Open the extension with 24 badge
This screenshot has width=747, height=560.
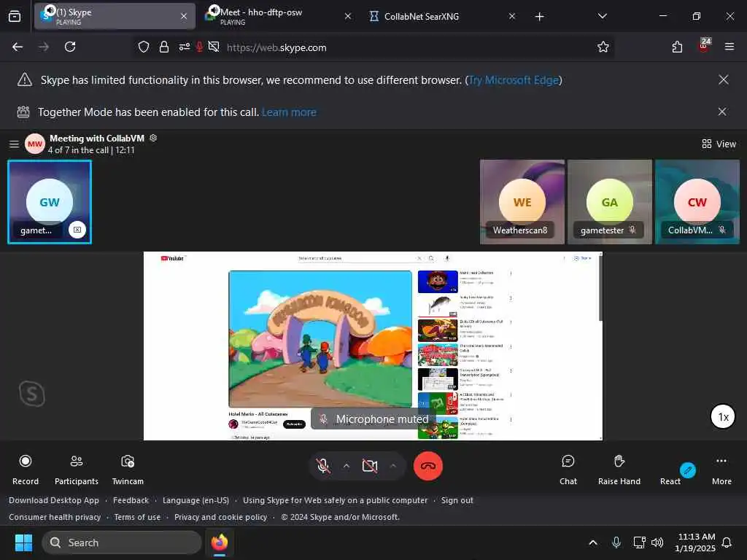coord(704,46)
